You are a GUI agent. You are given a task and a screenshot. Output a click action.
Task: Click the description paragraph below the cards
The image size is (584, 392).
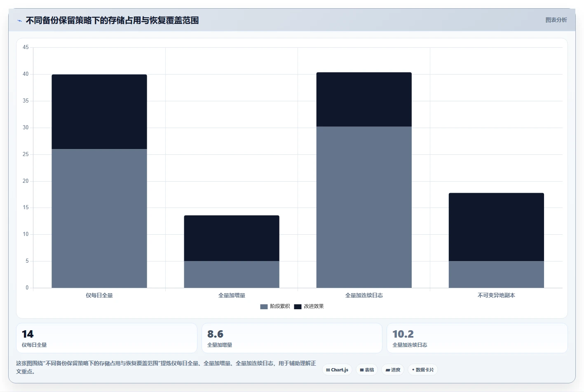coord(166,367)
